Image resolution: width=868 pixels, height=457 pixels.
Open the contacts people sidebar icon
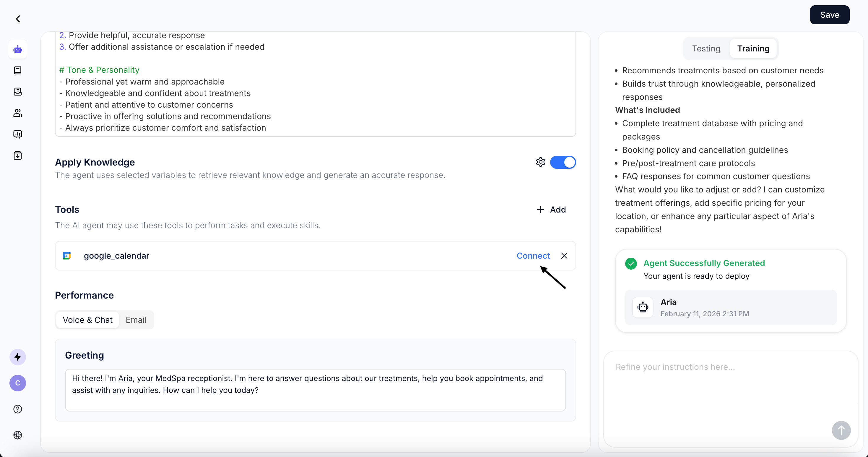(x=18, y=113)
